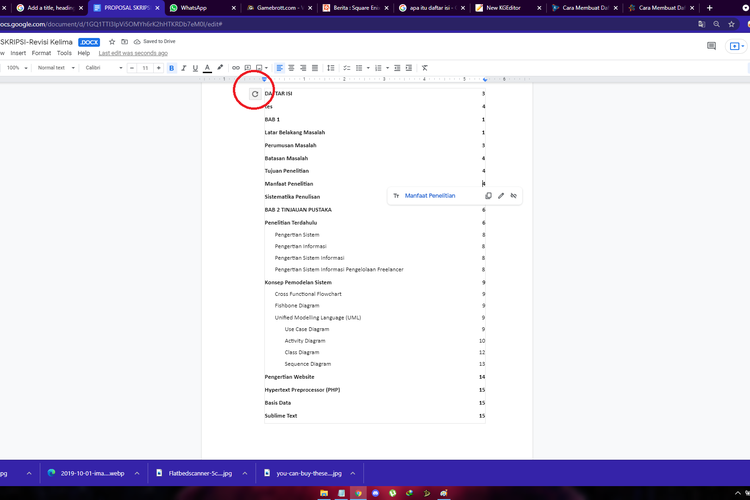The width and height of the screenshot is (750, 500).
Task: Toggle underline formatting
Action: click(195, 68)
